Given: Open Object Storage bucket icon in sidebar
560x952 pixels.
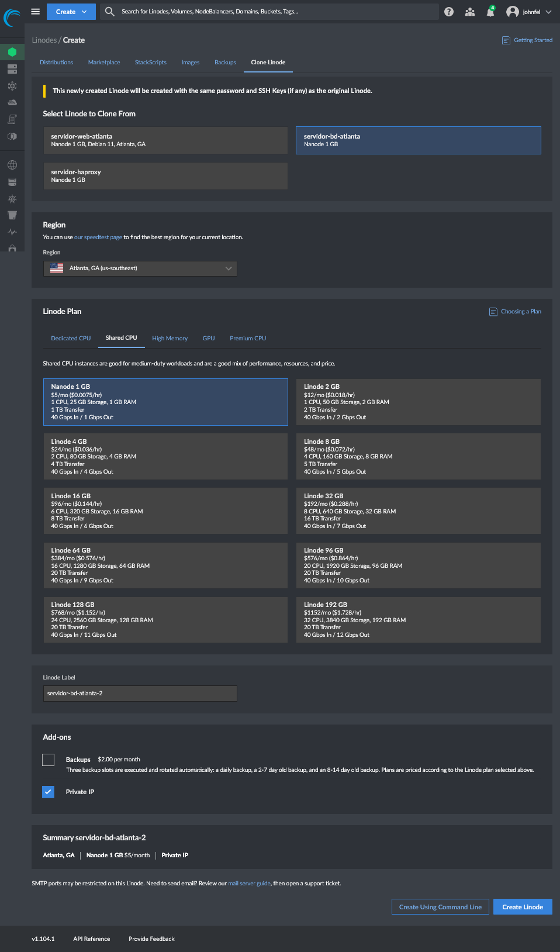Looking at the screenshot, I should click(12, 215).
